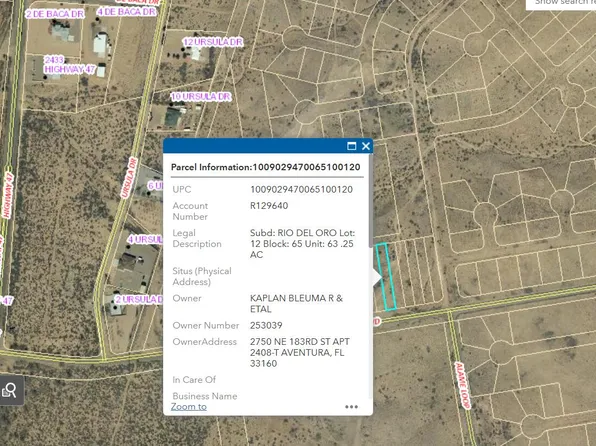Open the parcel search tool icon

[x=10, y=390]
